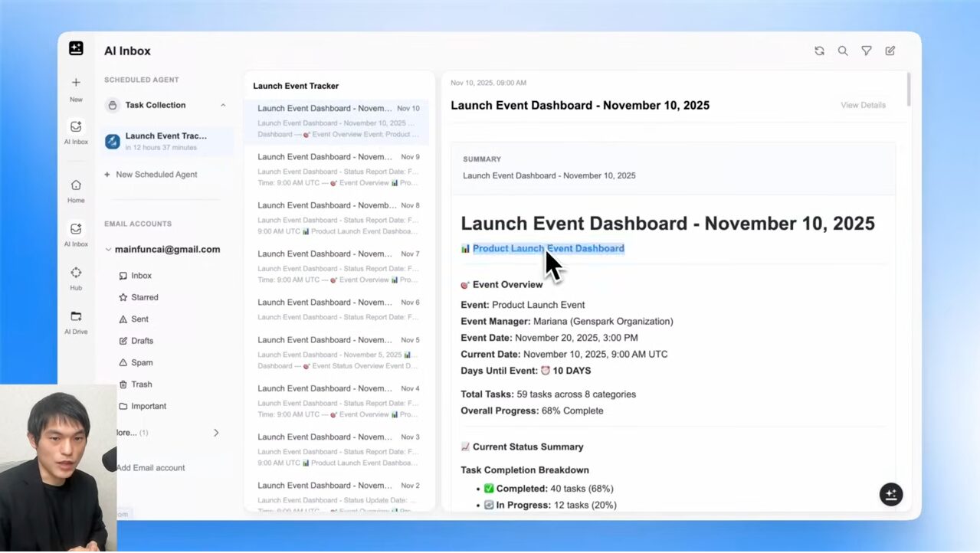Open the Starred folder
This screenshot has width=980, height=553.
pos(144,297)
